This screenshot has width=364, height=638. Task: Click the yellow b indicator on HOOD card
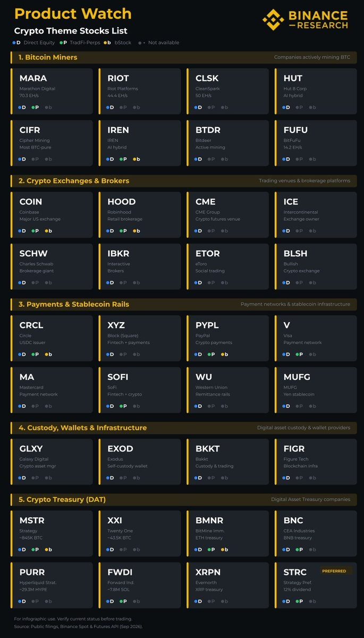[x=136, y=231]
